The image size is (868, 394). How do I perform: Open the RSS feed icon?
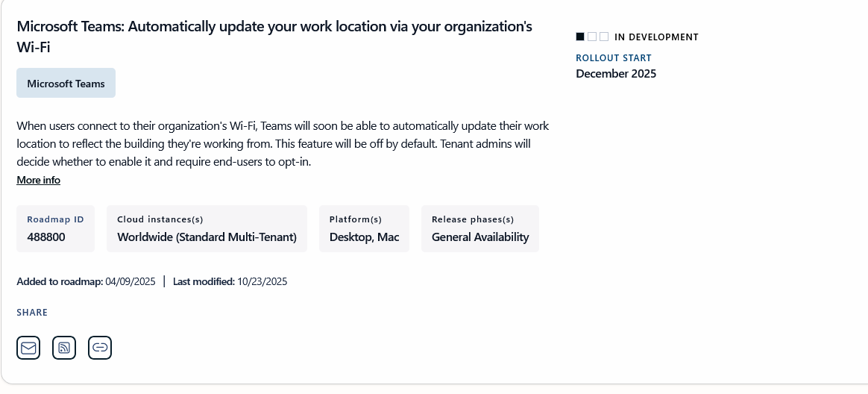(64, 348)
